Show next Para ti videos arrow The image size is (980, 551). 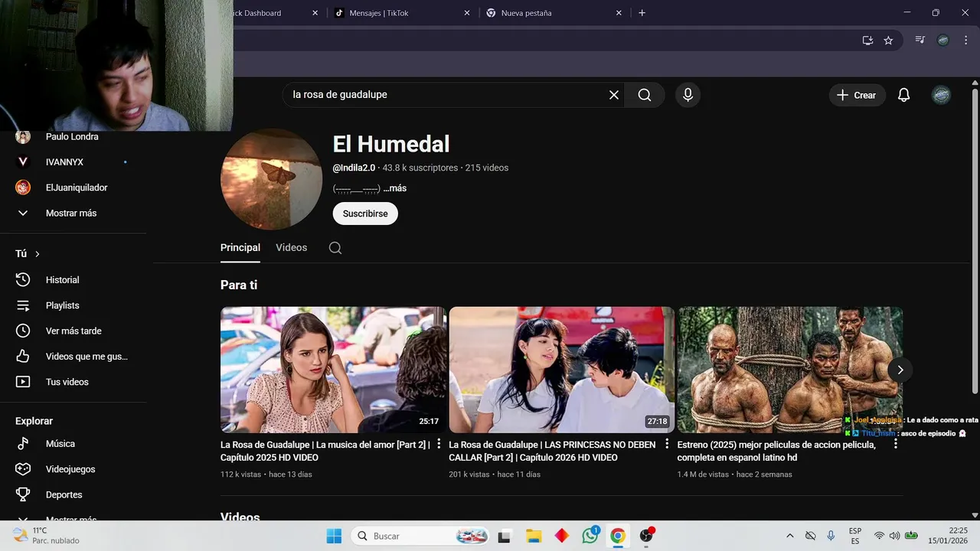(x=900, y=370)
